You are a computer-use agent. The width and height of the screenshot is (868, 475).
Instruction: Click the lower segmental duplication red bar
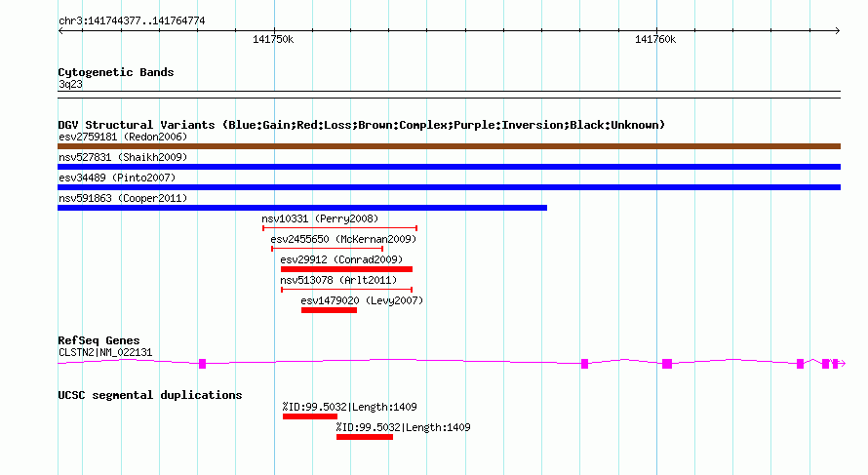tap(365, 437)
